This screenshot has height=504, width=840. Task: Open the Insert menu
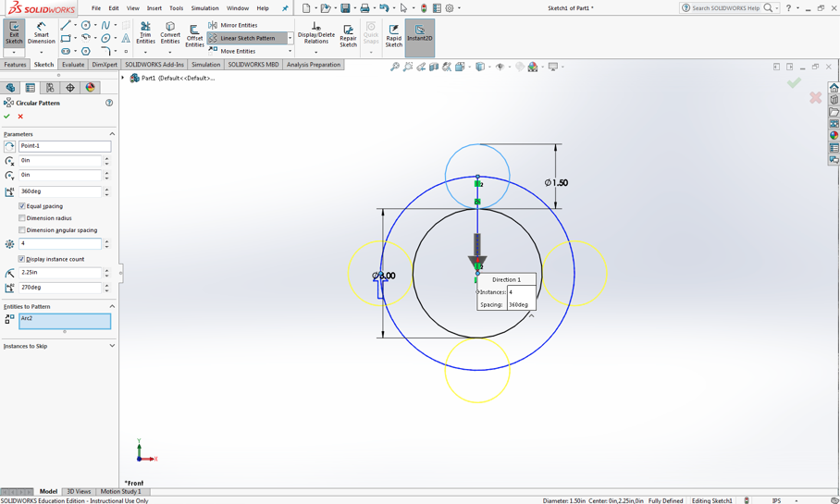(154, 8)
